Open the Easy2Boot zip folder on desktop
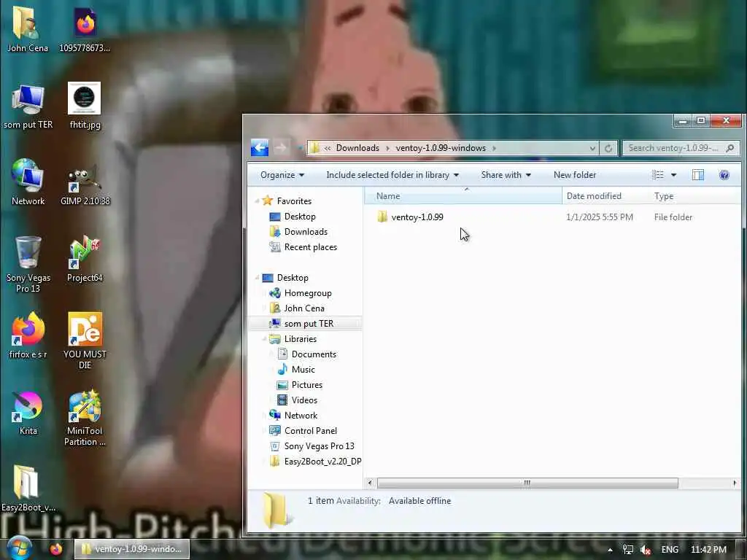The width and height of the screenshot is (747, 560). pos(27,489)
